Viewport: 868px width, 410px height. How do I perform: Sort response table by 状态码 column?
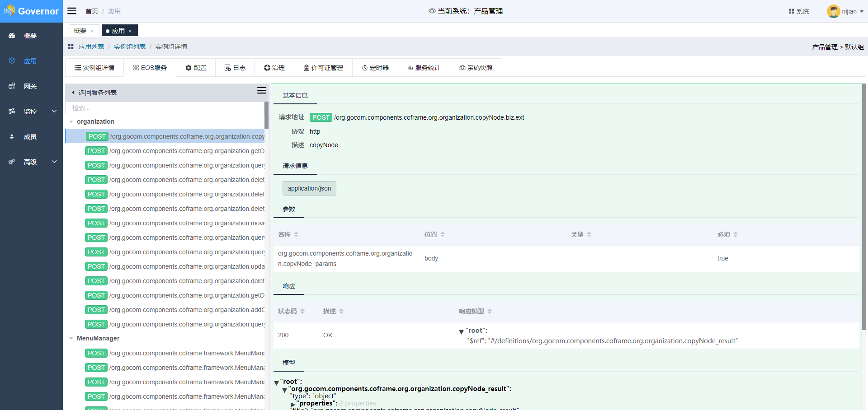(302, 311)
